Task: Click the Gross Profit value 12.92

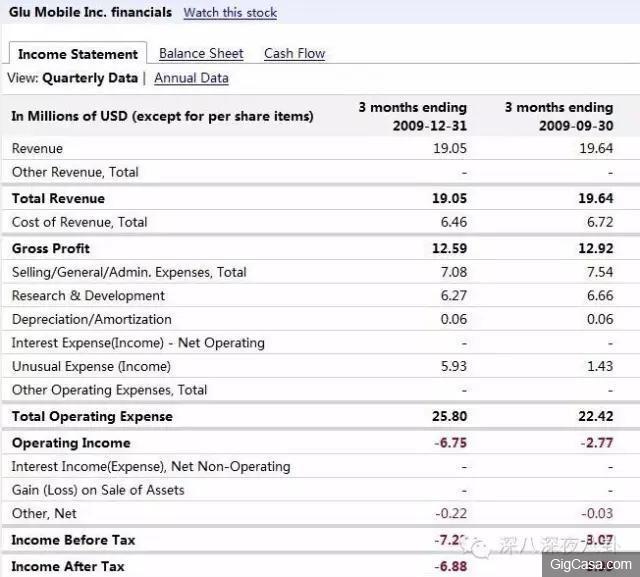Action: tap(596, 248)
